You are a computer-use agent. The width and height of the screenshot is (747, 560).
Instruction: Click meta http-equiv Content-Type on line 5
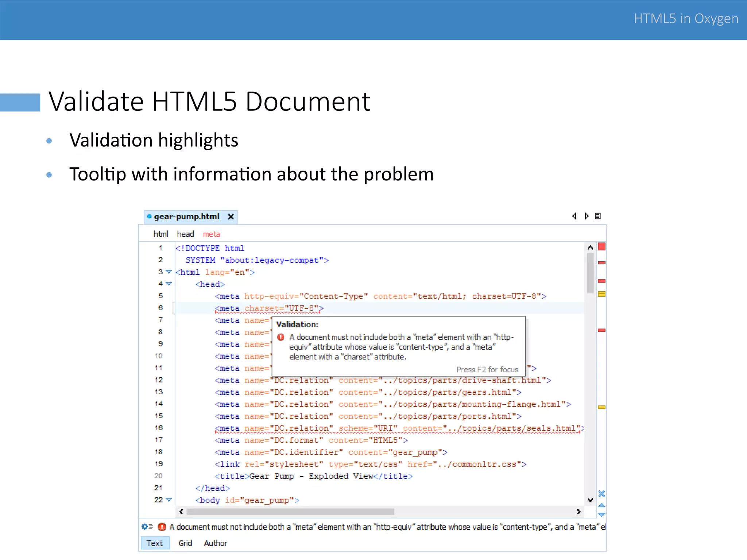coord(380,296)
